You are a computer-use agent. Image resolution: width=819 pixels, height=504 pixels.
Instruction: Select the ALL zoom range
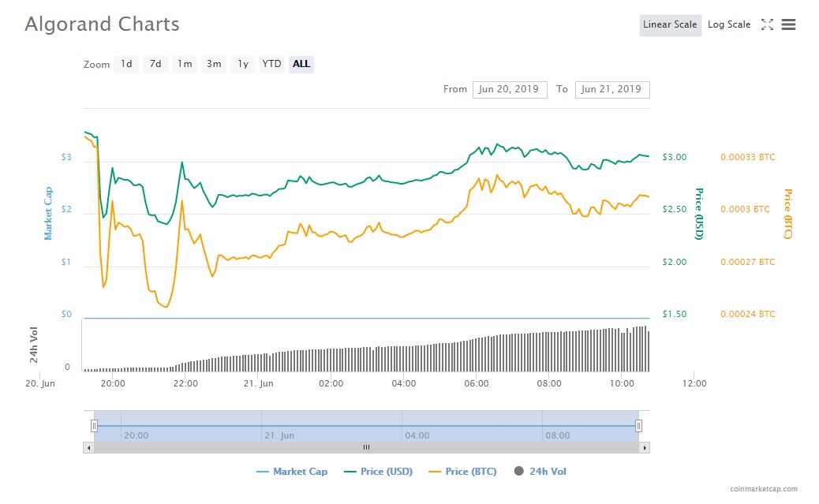[301, 64]
